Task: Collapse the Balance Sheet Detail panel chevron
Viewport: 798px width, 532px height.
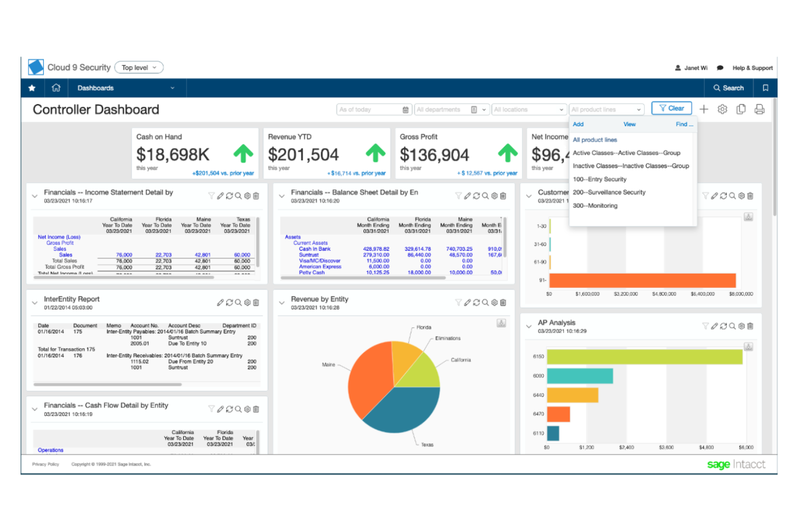Action: 281,196
